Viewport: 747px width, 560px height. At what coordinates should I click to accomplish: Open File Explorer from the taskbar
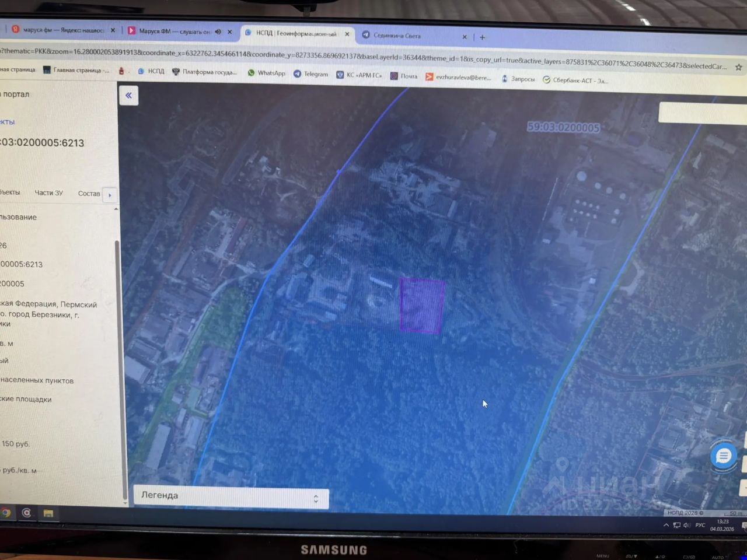[x=48, y=513]
